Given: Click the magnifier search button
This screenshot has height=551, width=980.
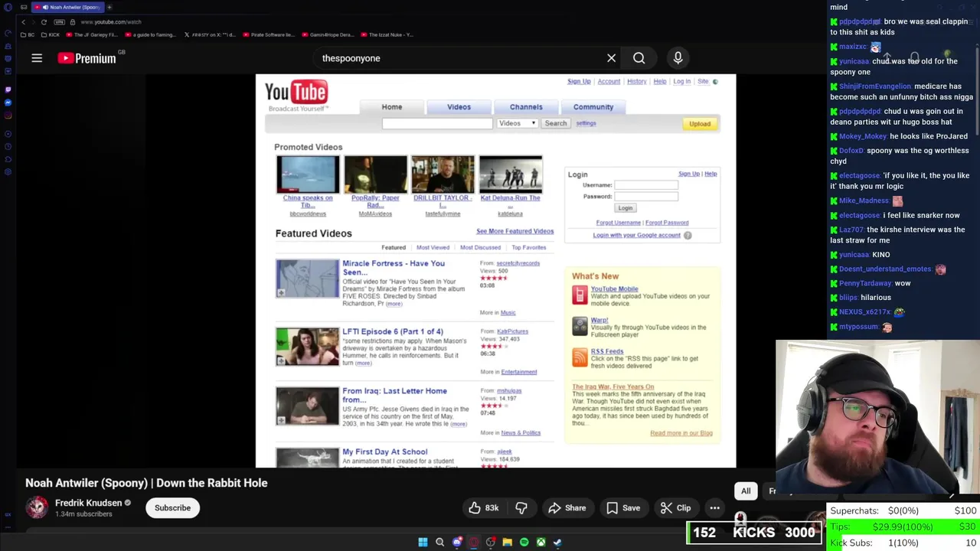Looking at the screenshot, I should point(639,58).
